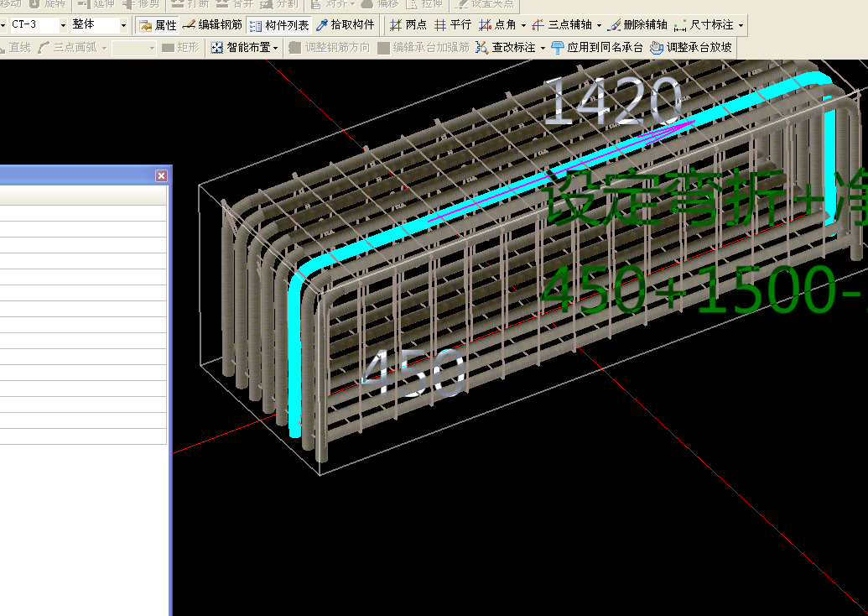Click 应用到同名承台 apply to same-name cap
The image size is (868, 616).
point(597,48)
